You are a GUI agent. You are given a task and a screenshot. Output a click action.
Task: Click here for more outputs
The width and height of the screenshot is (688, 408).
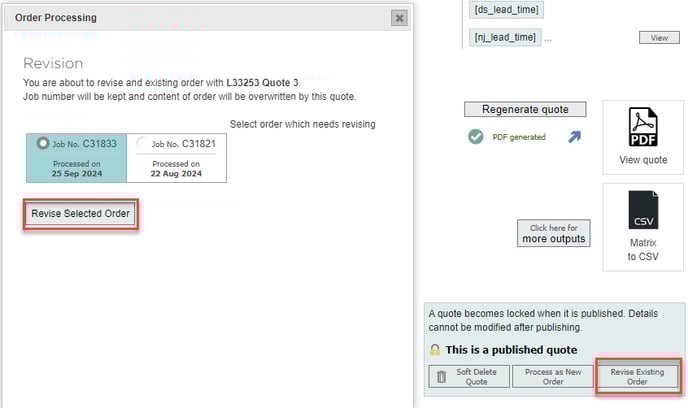(553, 234)
